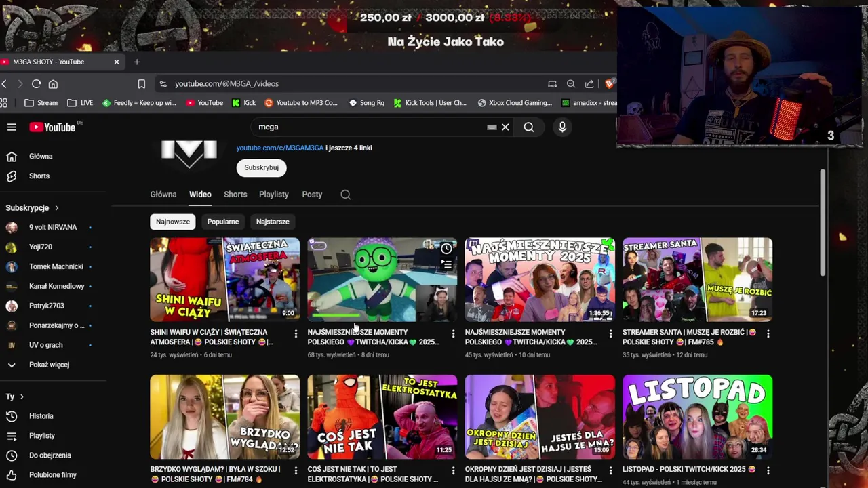Click the YouTube logo

tap(52, 127)
